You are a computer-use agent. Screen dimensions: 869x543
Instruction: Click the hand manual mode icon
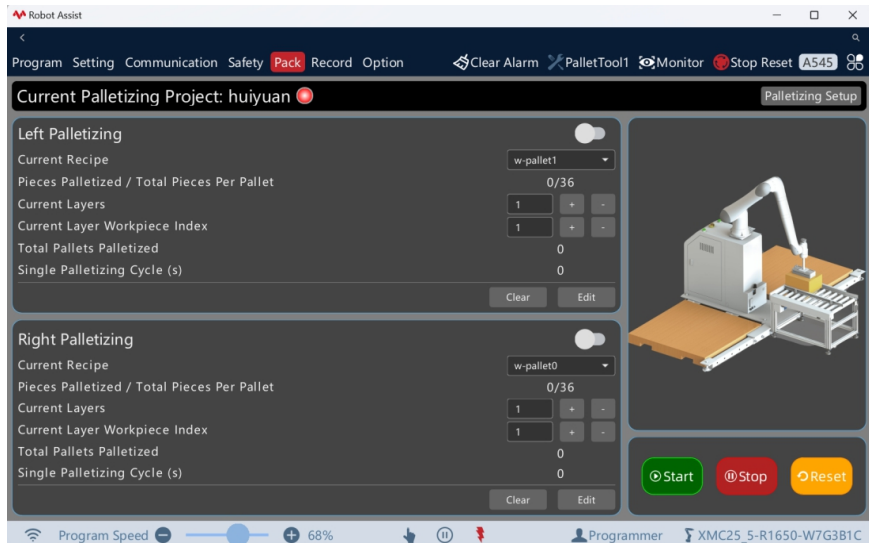(x=410, y=535)
